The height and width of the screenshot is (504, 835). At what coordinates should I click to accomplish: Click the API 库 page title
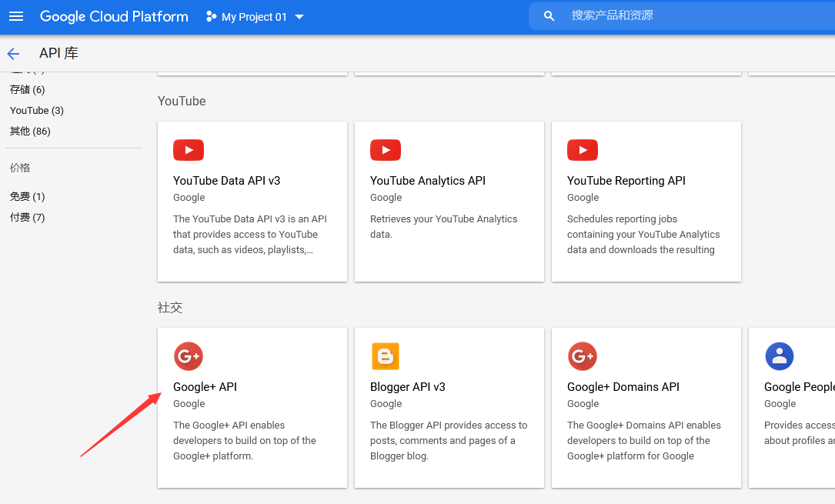58,53
